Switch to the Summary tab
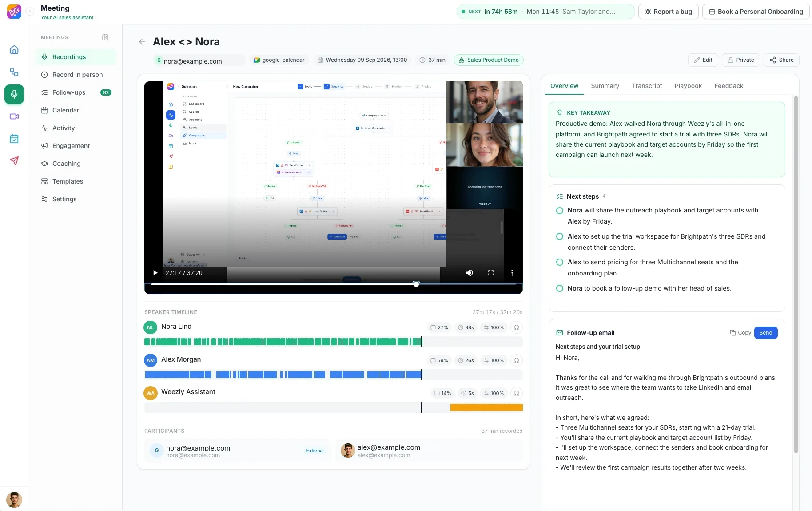The width and height of the screenshot is (812, 511). click(605, 86)
